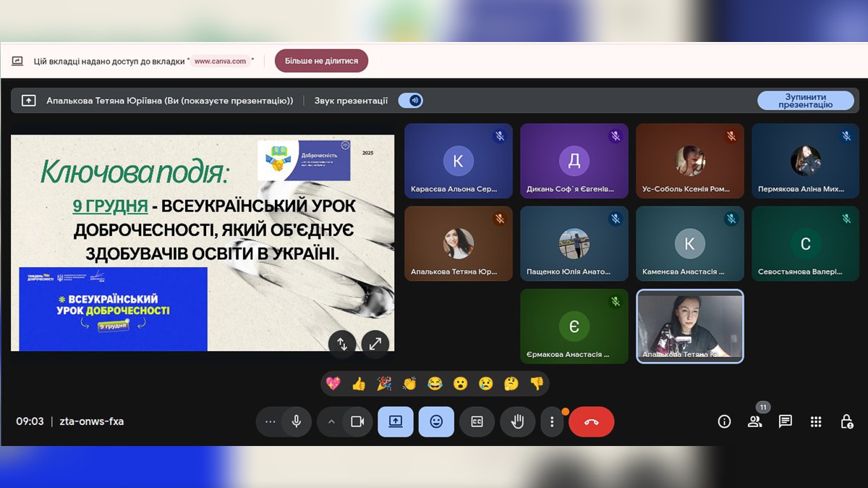Open the participants people panel

tap(754, 421)
